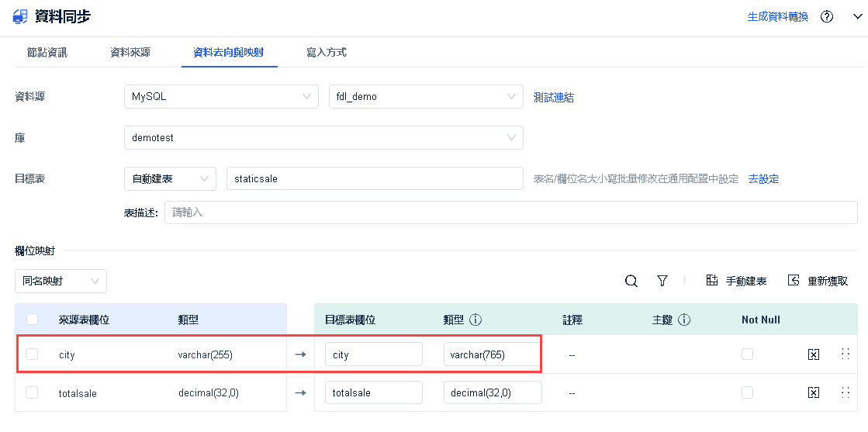This screenshot has width=868, height=432.
Task: Delete the totalsale field mapping row
Action: click(x=813, y=392)
